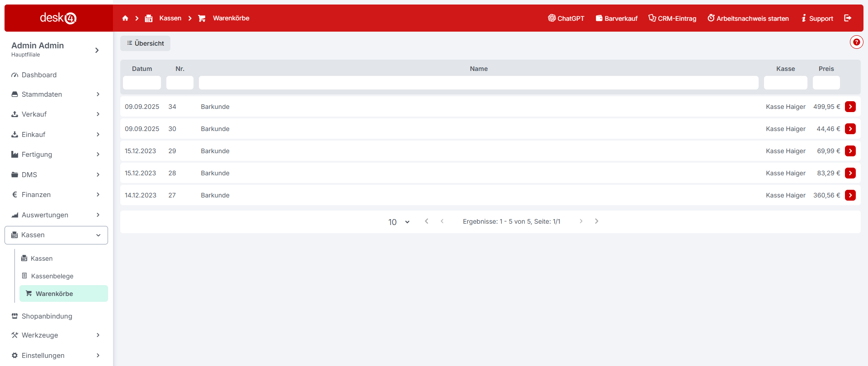Open Shopanbindung in the sidebar
This screenshot has height=366, width=868.
pos(47,316)
